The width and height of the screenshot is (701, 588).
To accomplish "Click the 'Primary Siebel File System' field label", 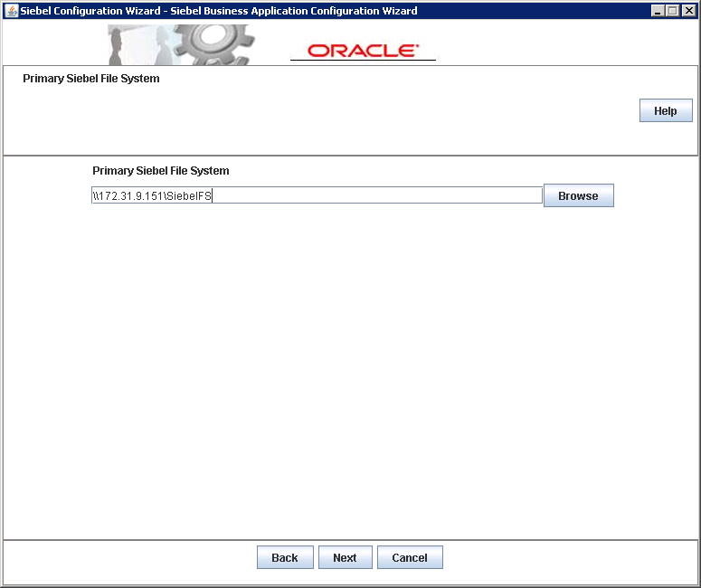I will pos(160,171).
